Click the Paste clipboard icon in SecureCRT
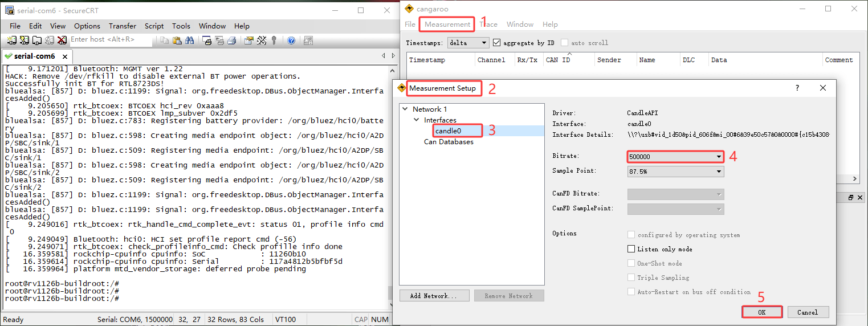The image size is (868, 326). 177,40
